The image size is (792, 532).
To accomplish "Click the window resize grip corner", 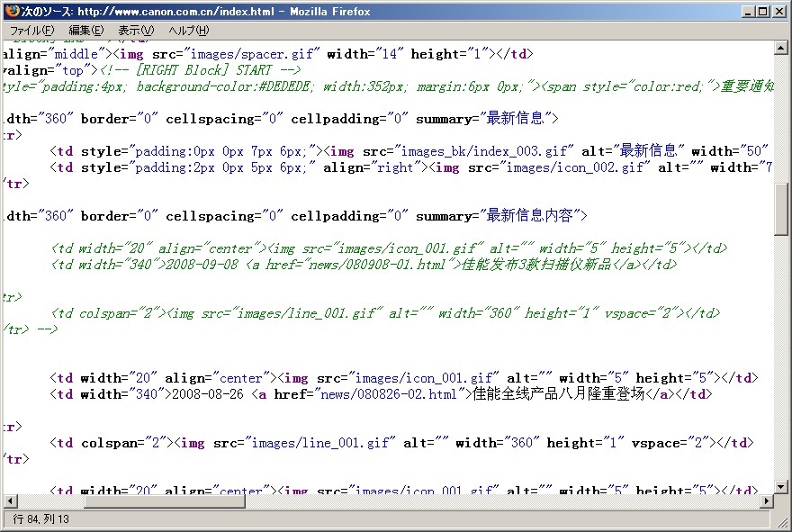I will [782, 521].
